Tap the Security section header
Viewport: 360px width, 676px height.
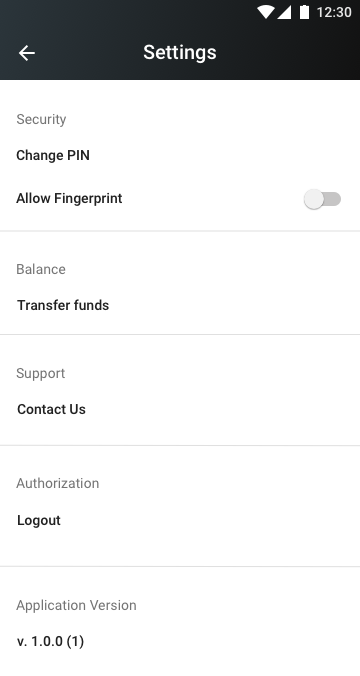point(41,119)
